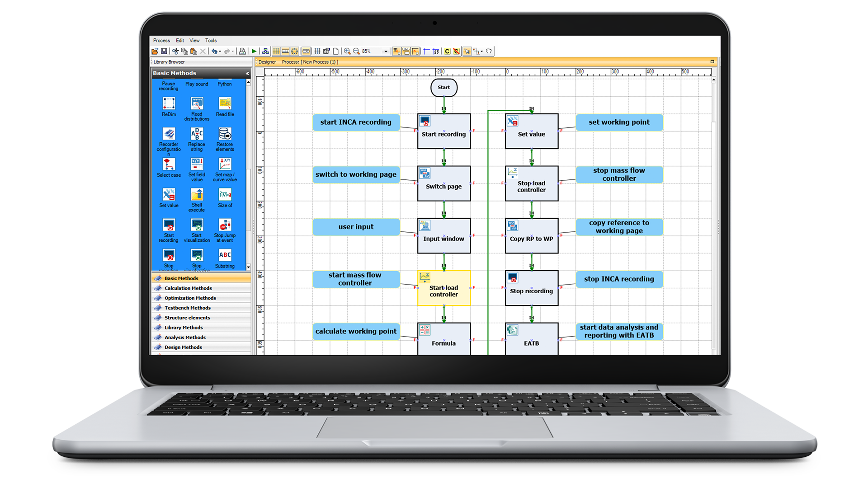Click the Save disk icon in toolbar
This screenshot has width=868, height=488.
point(164,52)
